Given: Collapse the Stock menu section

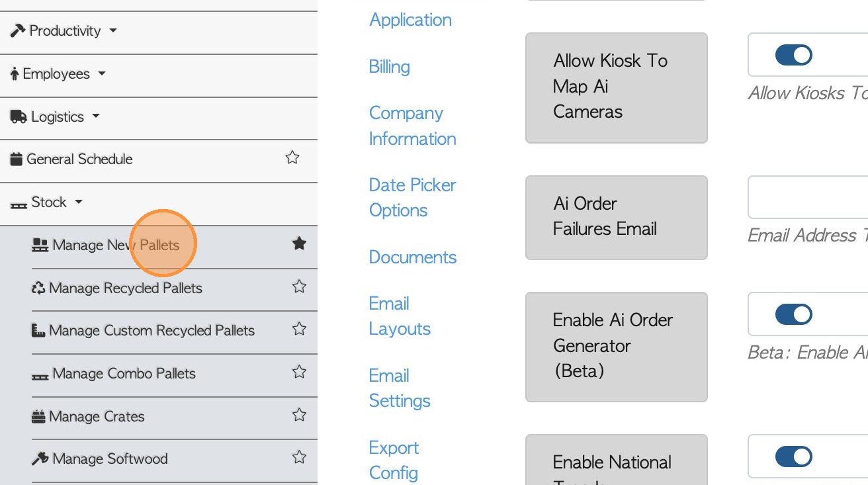Looking at the screenshot, I should click(49, 202).
